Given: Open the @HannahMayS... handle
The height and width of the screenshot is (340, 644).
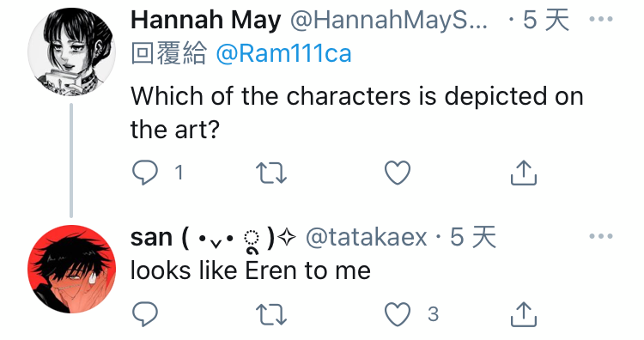Looking at the screenshot, I should (389, 20).
